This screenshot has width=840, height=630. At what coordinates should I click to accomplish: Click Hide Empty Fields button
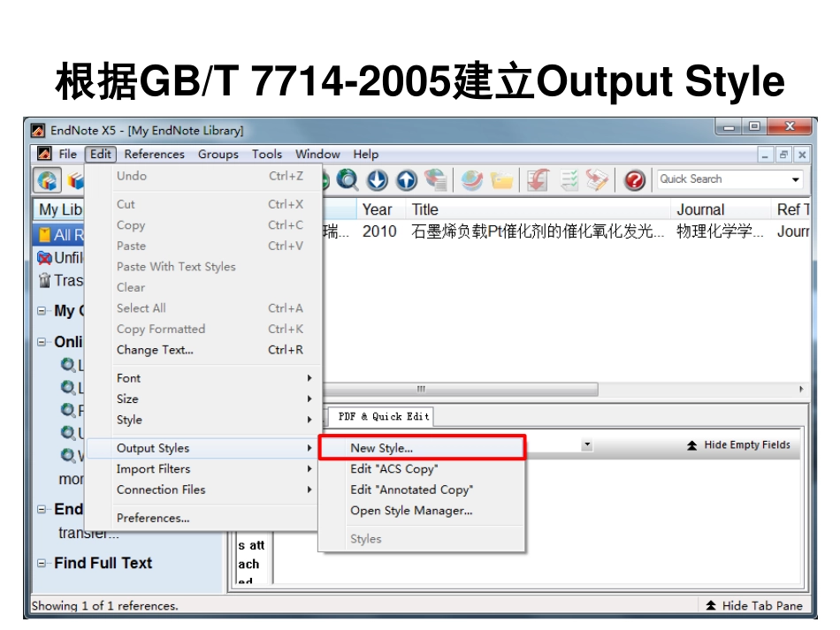(x=738, y=445)
